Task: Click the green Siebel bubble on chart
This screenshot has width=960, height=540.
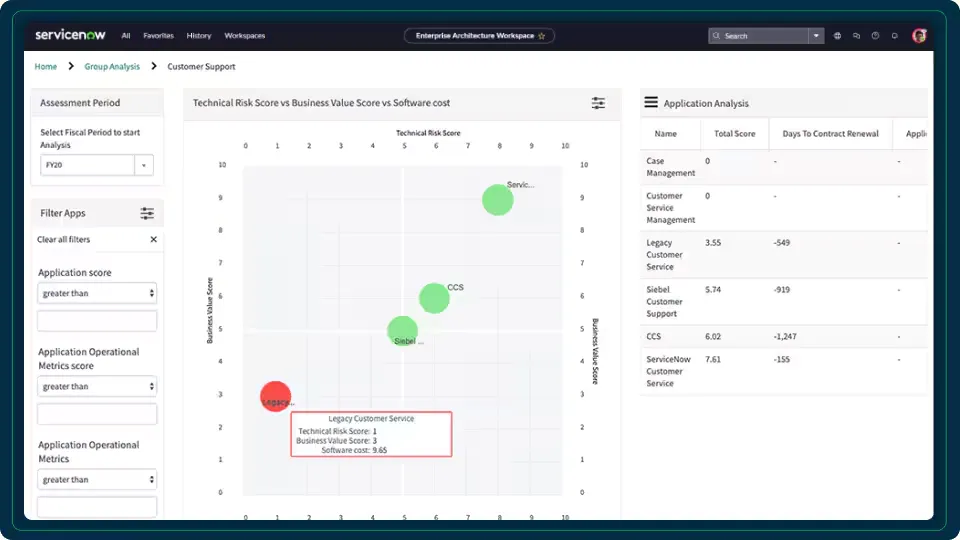Action: pos(402,331)
